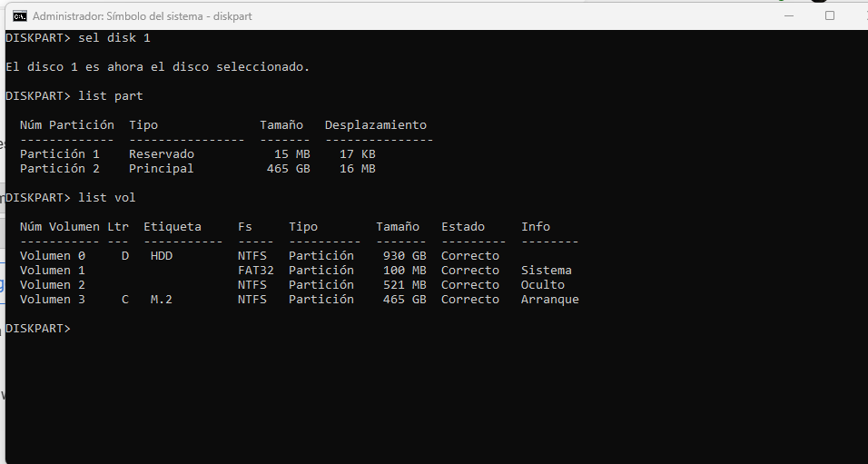This screenshot has height=464, width=868.
Task: Click the 'Principal' partition type
Action: click(x=162, y=168)
